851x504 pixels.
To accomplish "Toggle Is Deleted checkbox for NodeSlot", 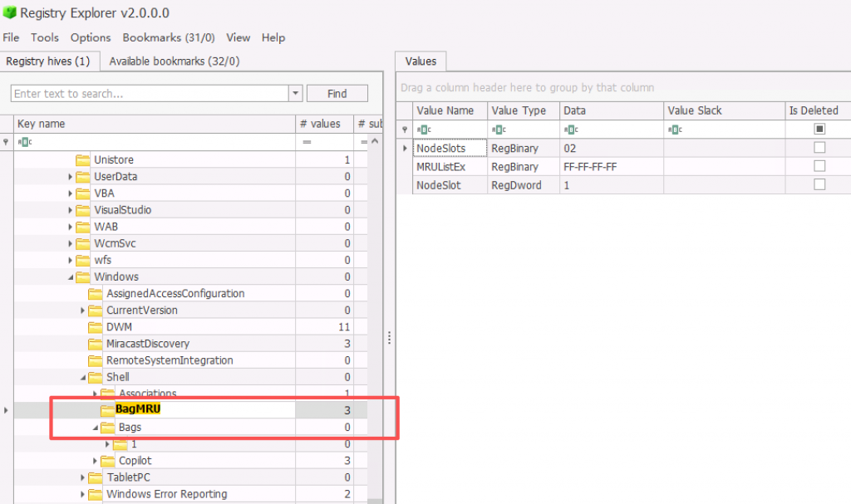I will pyautogui.click(x=819, y=184).
